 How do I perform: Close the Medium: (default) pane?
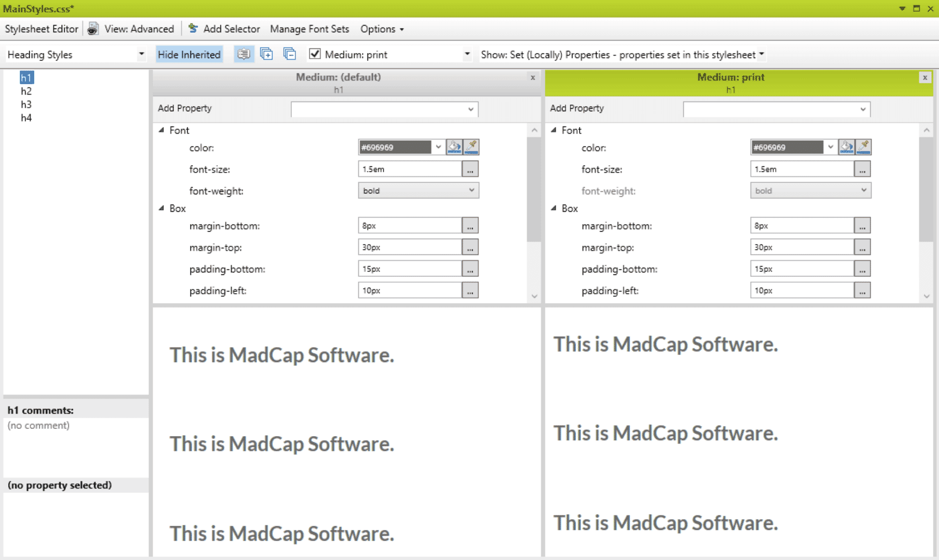click(x=533, y=78)
